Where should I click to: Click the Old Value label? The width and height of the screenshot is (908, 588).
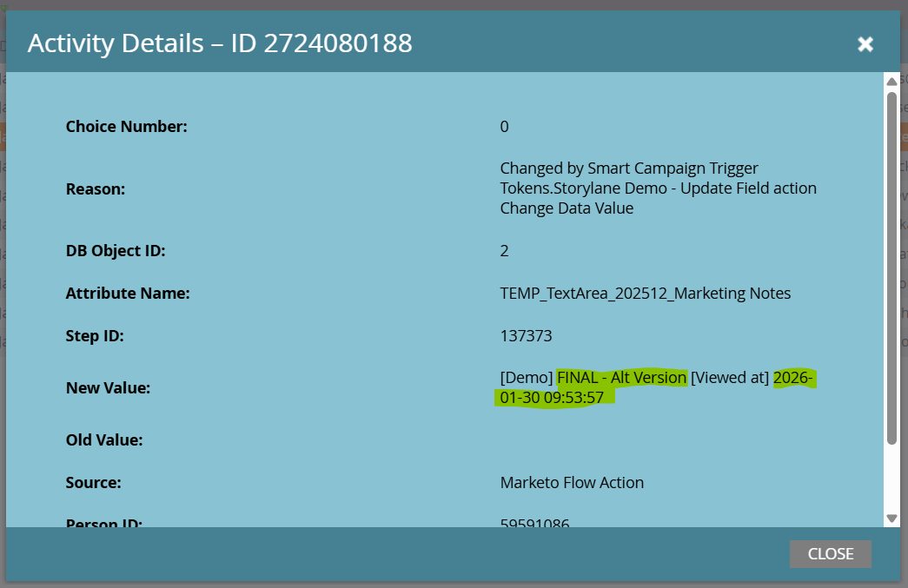pos(104,440)
